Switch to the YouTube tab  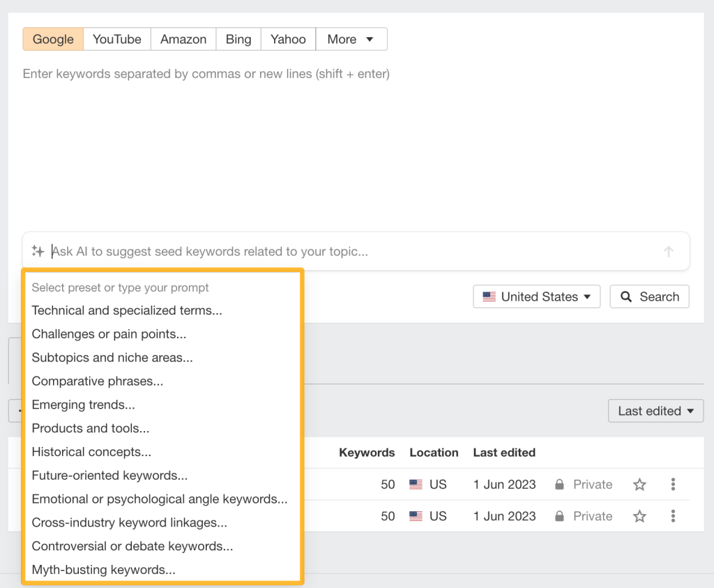[x=117, y=39]
